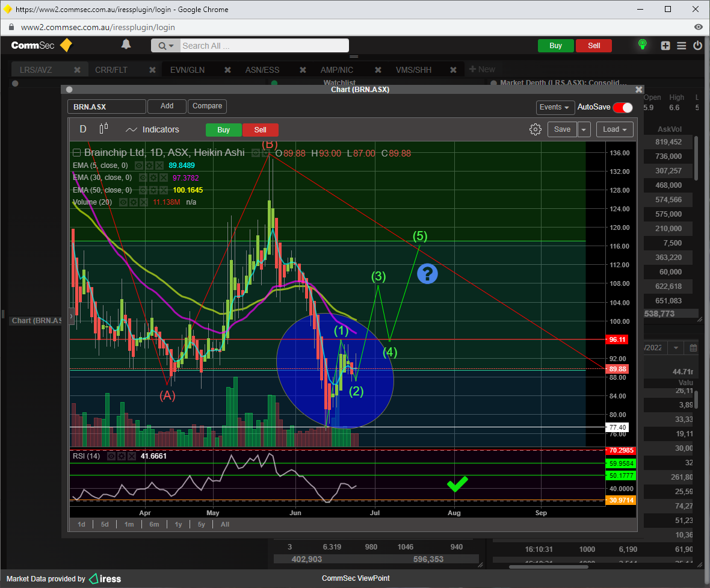Click the green connection status icon

pos(642,45)
